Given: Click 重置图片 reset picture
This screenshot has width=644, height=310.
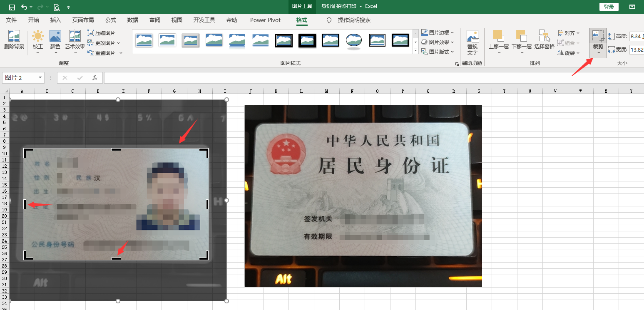Looking at the screenshot, I should pyautogui.click(x=102, y=53).
